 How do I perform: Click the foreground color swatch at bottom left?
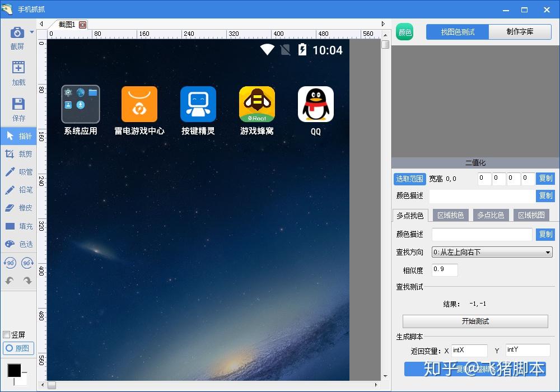tap(15, 370)
